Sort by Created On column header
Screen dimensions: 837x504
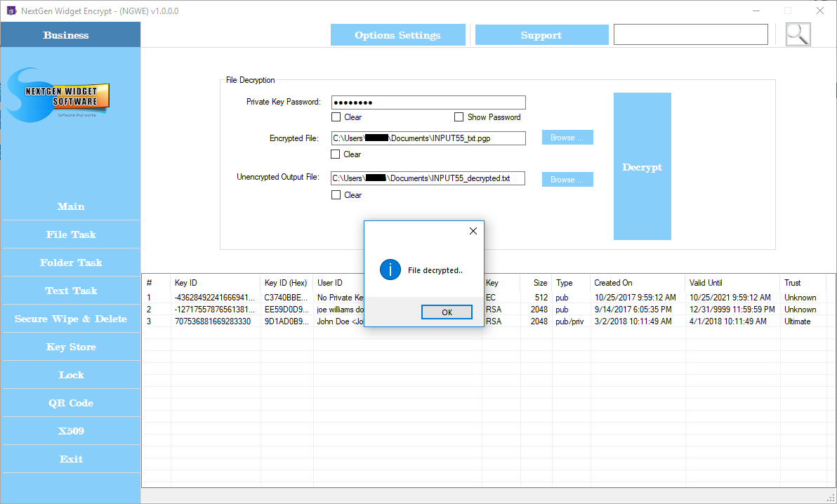(638, 283)
